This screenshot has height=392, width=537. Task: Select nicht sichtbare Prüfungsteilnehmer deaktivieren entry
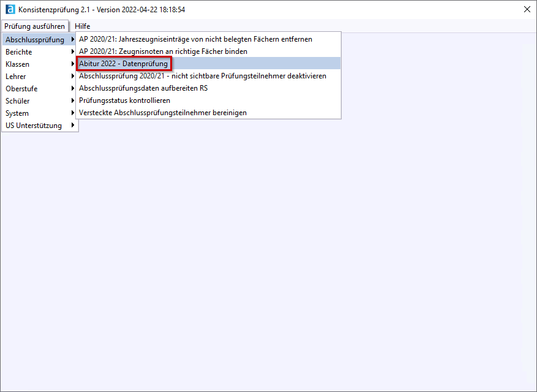click(208, 76)
